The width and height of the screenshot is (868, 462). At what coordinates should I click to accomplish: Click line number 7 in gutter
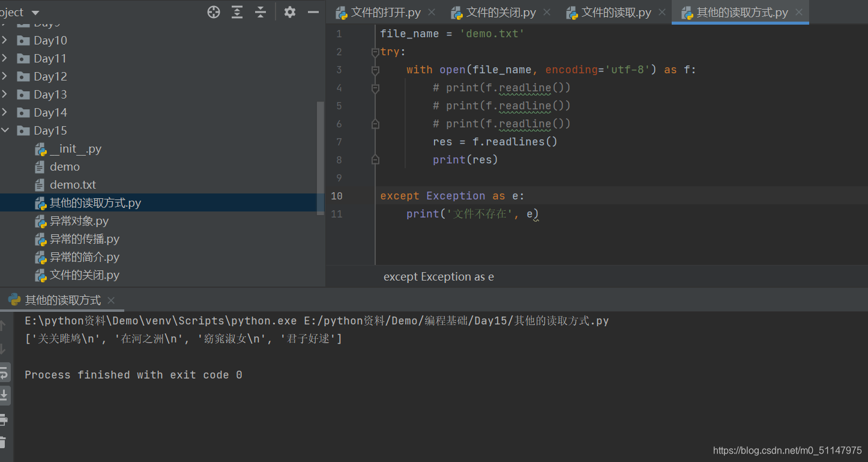tap(339, 142)
